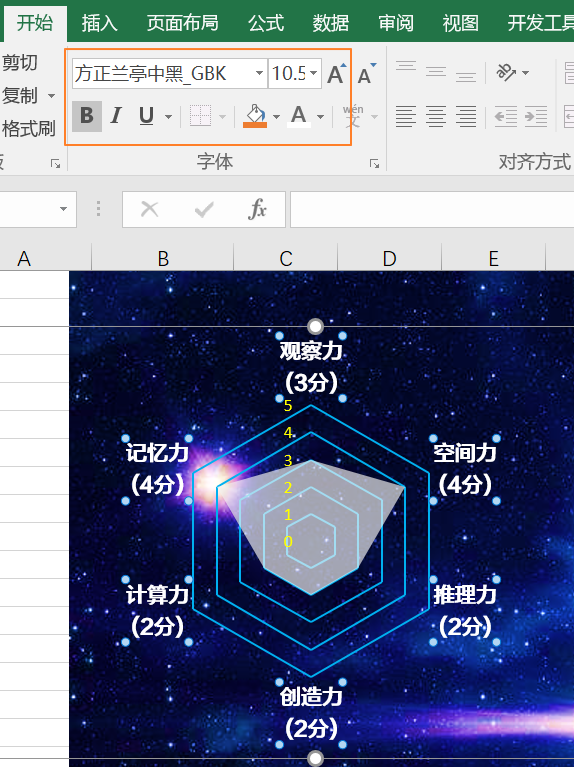Switch to 视图 tab
Image resolution: width=574 pixels, height=767 pixels.
click(x=460, y=23)
